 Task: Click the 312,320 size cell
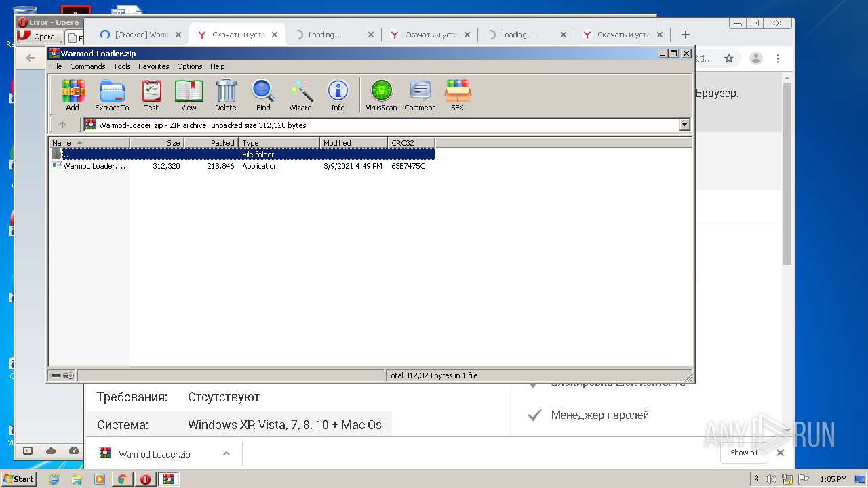pos(166,166)
